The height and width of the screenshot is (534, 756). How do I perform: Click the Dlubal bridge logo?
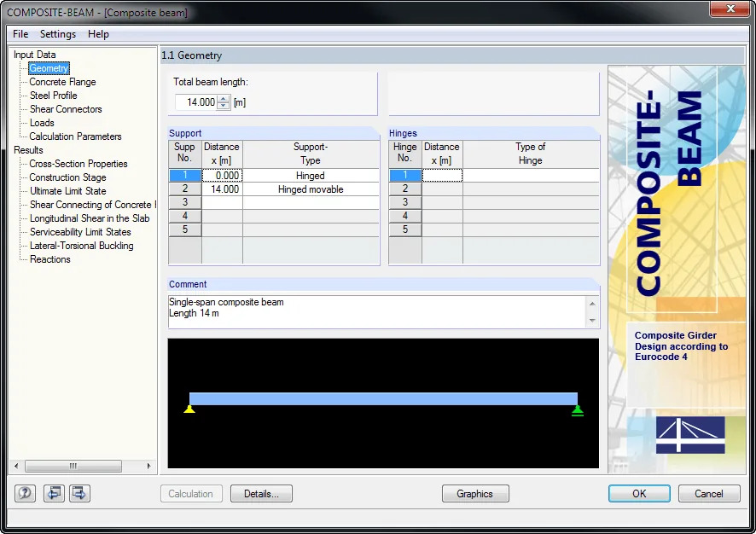pyautogui.click(x=690, y=435)
